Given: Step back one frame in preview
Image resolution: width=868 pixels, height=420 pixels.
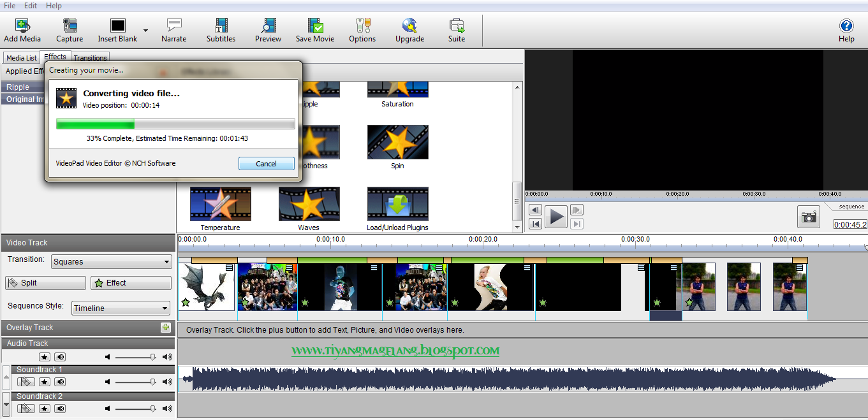Looking at the screenshot, I should (x=536, y=210).
